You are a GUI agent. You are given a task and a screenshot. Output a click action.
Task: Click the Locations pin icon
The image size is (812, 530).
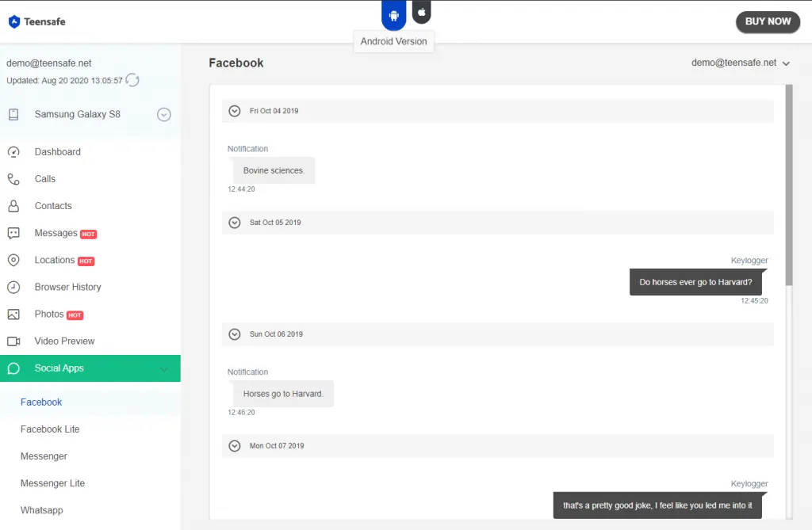point(13,260)
